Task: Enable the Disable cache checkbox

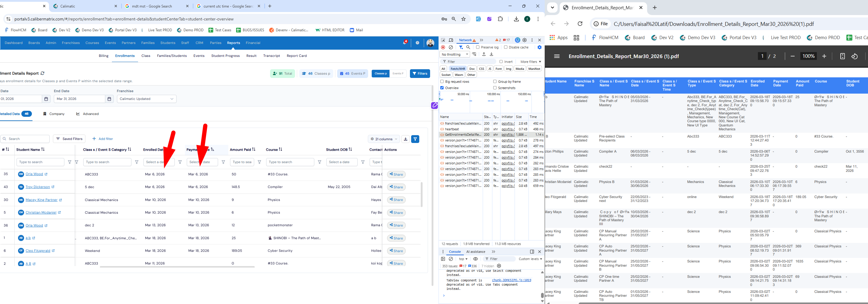Action: click(x=506, y=47)
